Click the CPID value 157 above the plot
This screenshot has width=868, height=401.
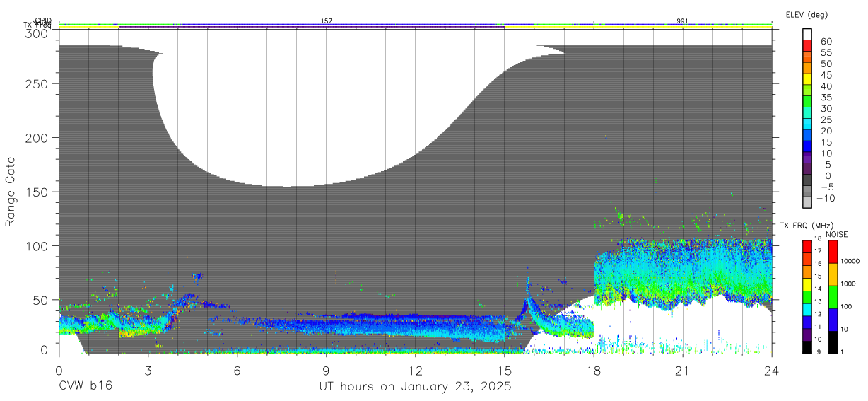(327, 21)
